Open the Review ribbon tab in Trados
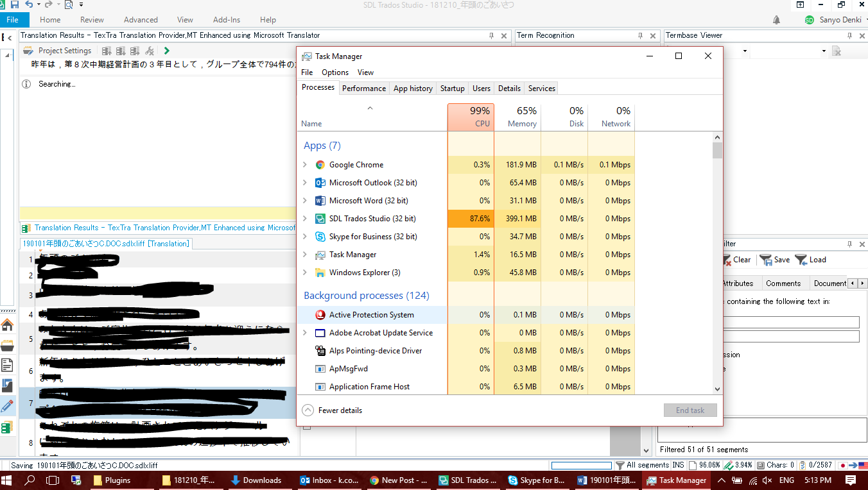The image size is (868, 490). [92, 20]
